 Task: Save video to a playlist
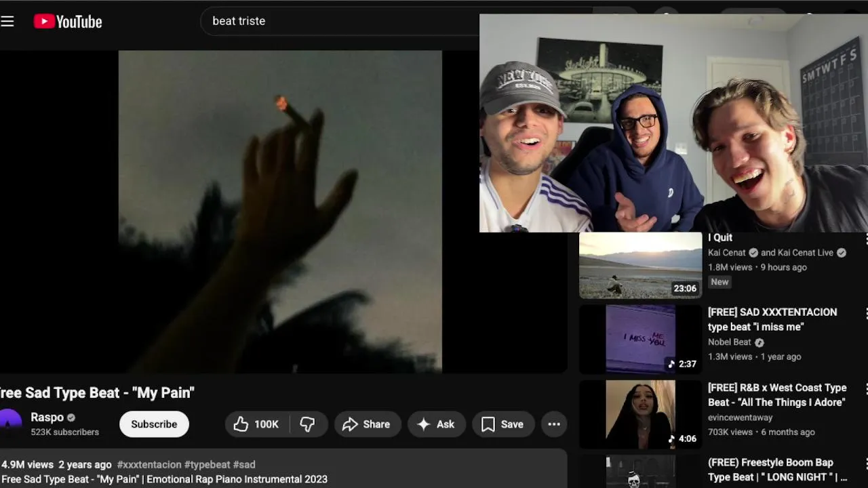[502, 424]
